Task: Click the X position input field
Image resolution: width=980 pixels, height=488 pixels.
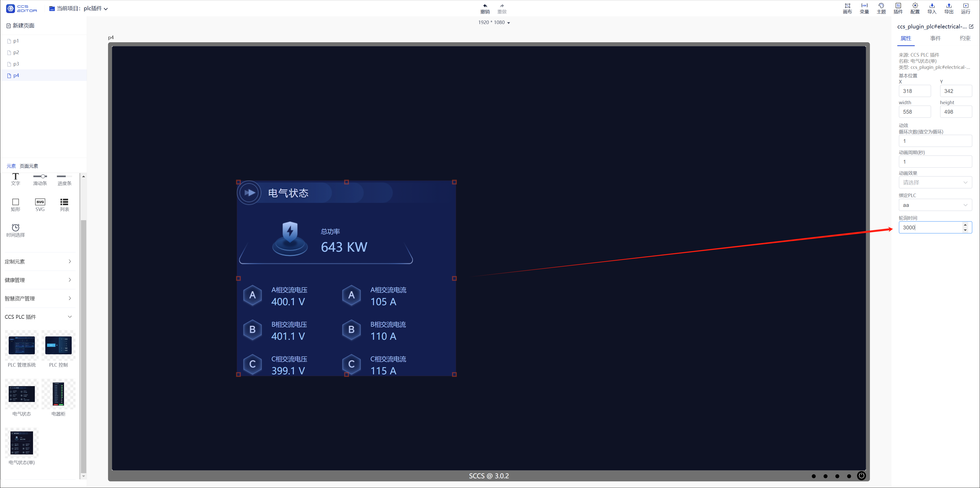Action: click(x=914, y=91)
